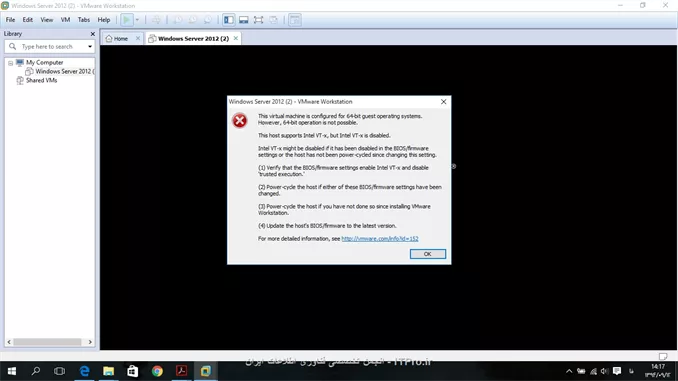Open the Edit menu
678x381 pixels.
click(x=28, y=20)
